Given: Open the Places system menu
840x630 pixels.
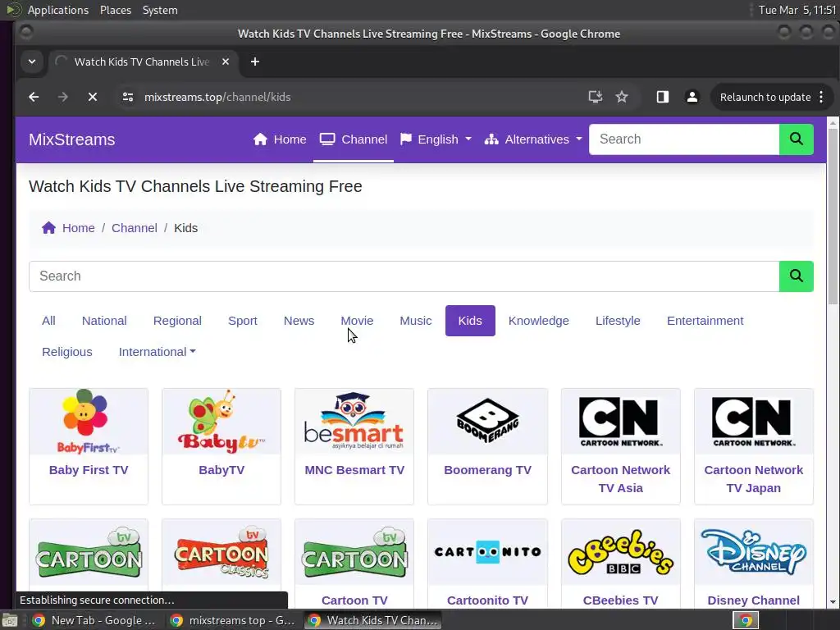Looking at the screenshot, I should point(115,10).
